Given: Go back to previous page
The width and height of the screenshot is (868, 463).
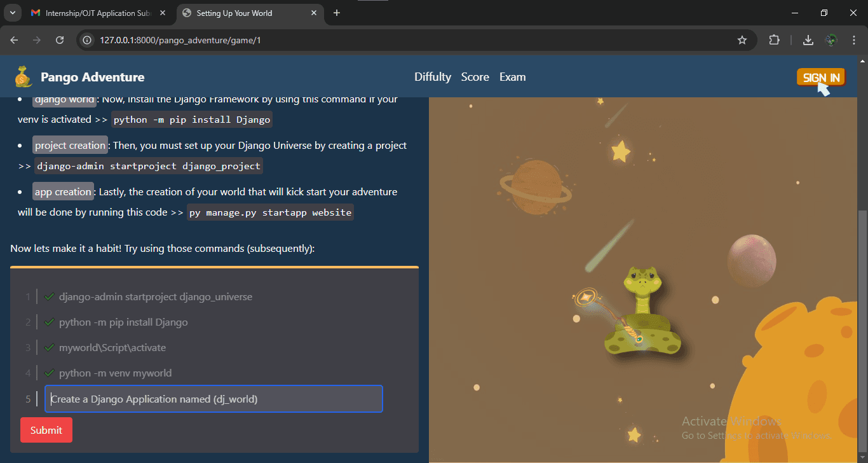Looking at the screenshot, I should (x=14, y=40).
